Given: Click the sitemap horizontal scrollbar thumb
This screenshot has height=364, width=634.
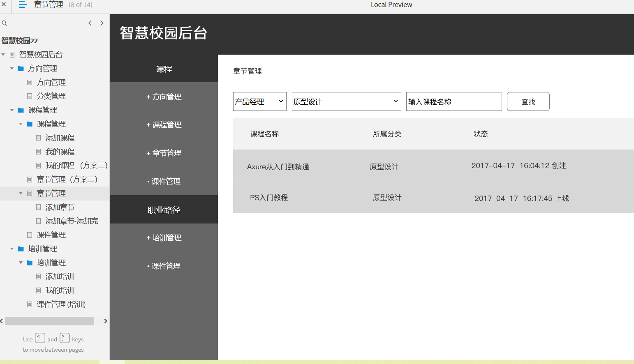Looking at the screenshot, I should [x=50, y=321].
